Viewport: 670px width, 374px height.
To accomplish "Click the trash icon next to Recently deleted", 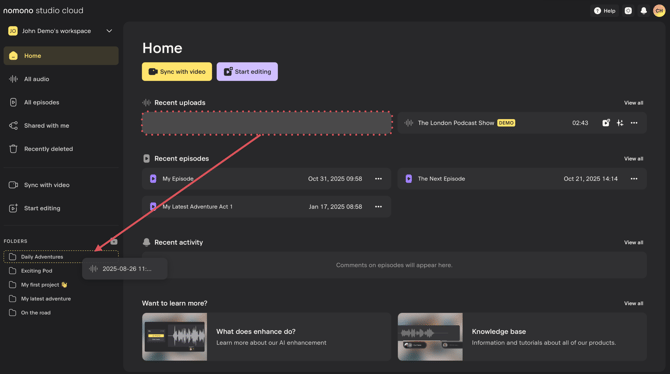I will [x=13, y=149].
